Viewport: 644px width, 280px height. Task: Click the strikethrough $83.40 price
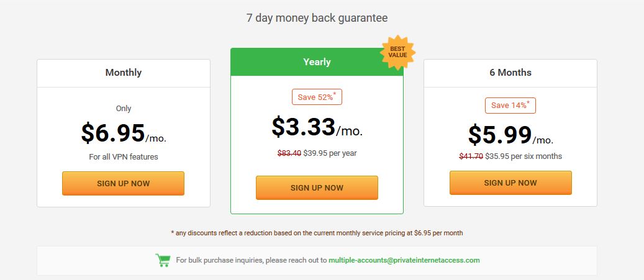click(x=289, y=153)
